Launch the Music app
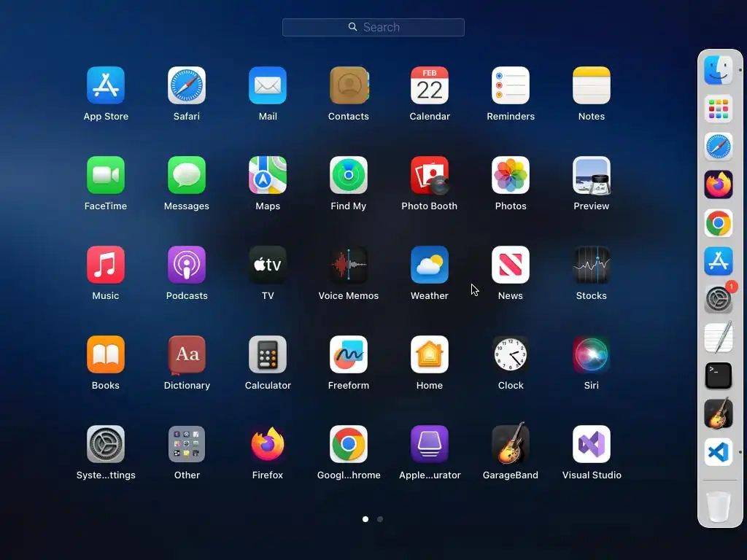Viewport: 747px width, 560px height. tap(106, 265)
